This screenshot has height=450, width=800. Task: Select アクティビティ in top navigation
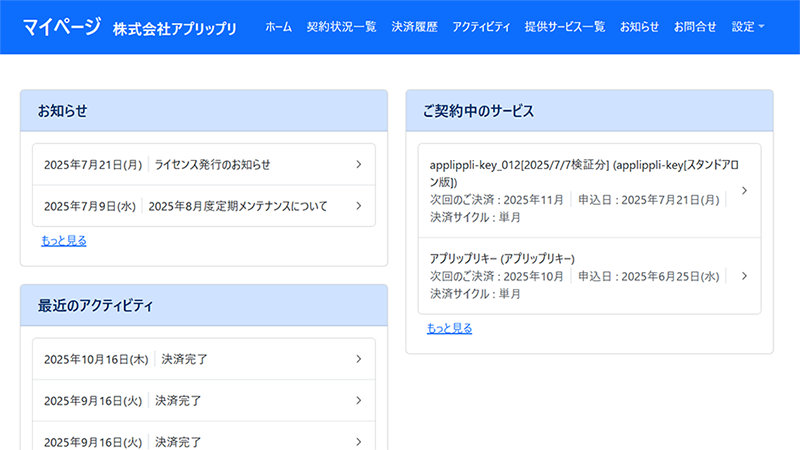pyautogui.click(x=481, y=27)
